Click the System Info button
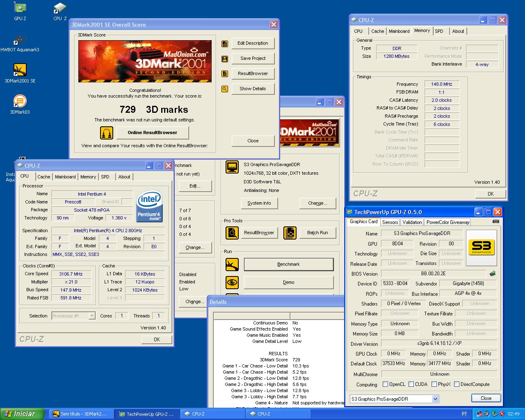 (x=259, y=203)
